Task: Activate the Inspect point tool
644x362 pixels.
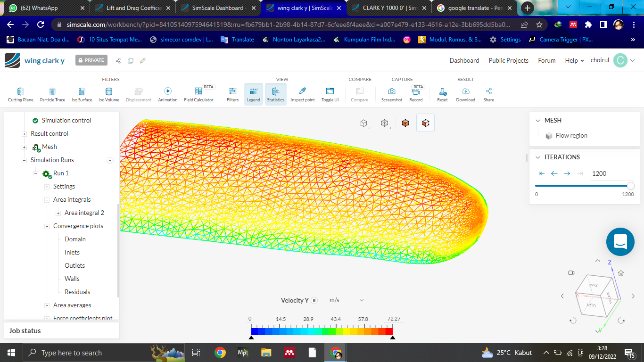Action: coord(303,94)
